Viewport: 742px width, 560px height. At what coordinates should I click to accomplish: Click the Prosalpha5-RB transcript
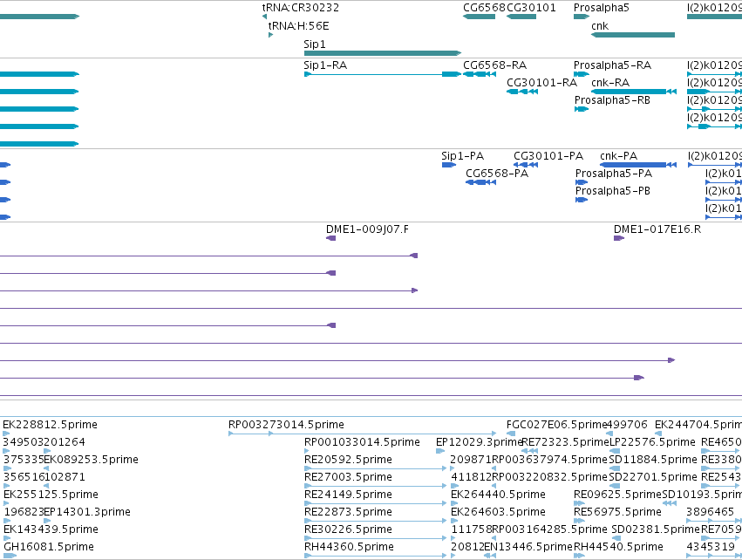point(582,109)
